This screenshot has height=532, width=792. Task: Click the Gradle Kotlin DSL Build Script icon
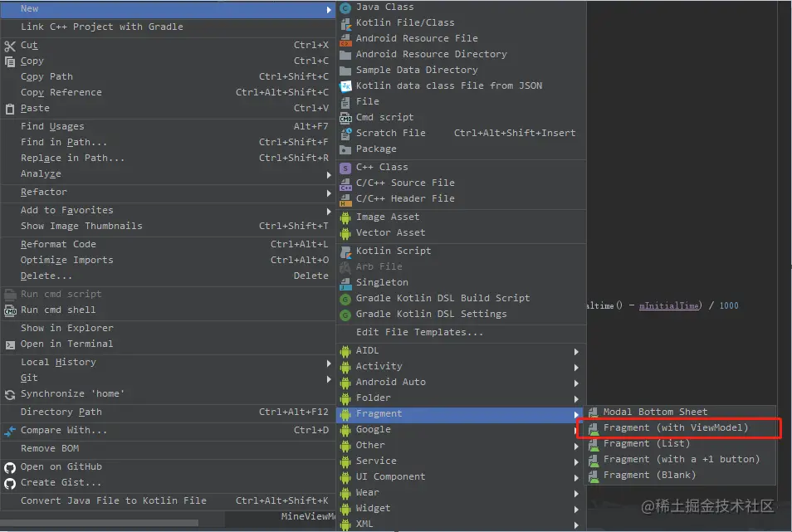[x=345, y=299]
